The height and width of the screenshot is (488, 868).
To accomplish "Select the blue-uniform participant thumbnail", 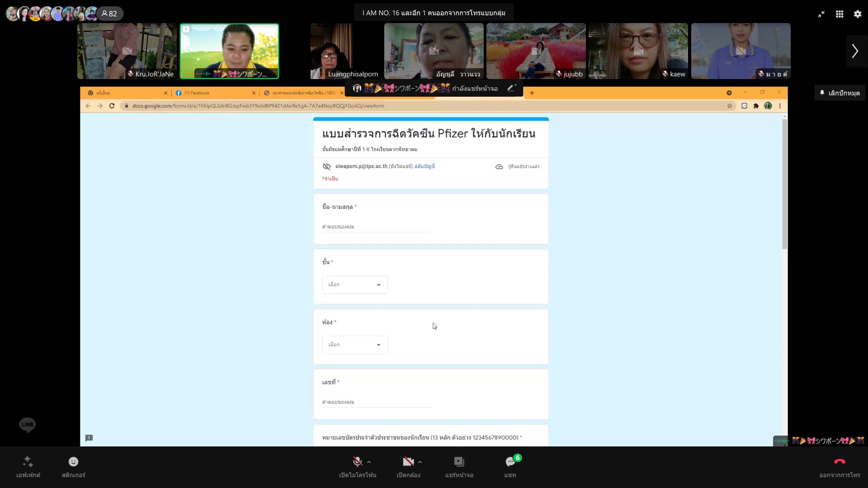I will [x=741, y=51].
